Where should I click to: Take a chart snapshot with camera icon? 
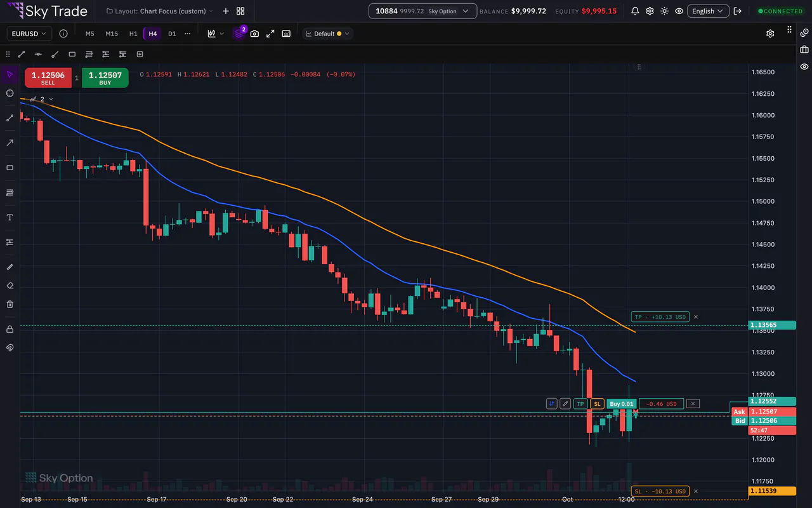[x=254, y=34]
